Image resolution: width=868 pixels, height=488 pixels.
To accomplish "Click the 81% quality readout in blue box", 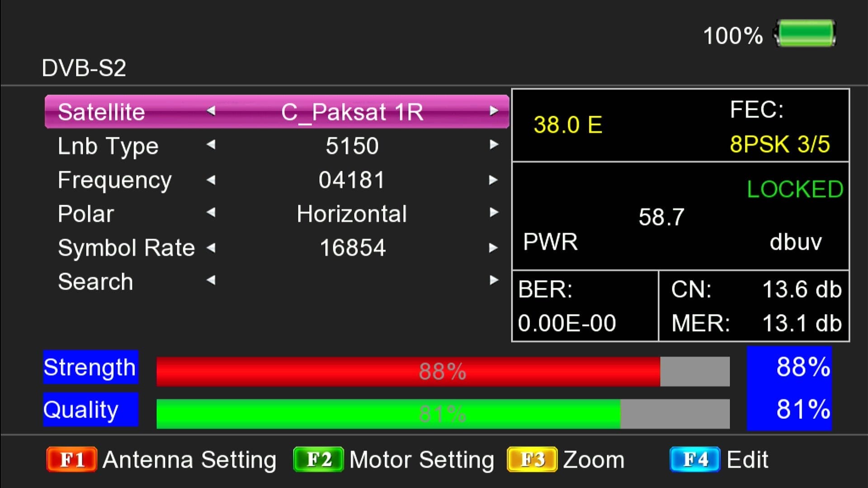I will 803,409.
